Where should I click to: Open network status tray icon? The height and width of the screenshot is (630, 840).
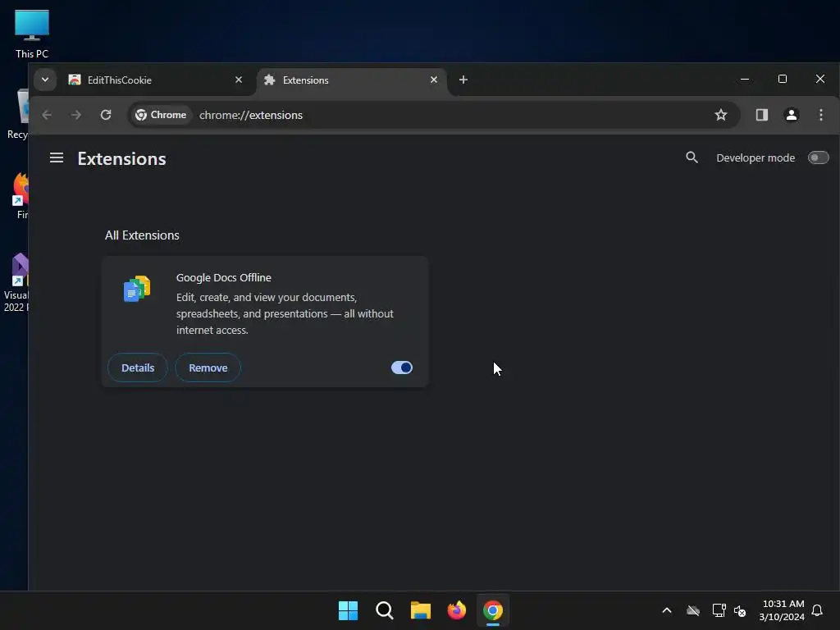click(719, 610)
